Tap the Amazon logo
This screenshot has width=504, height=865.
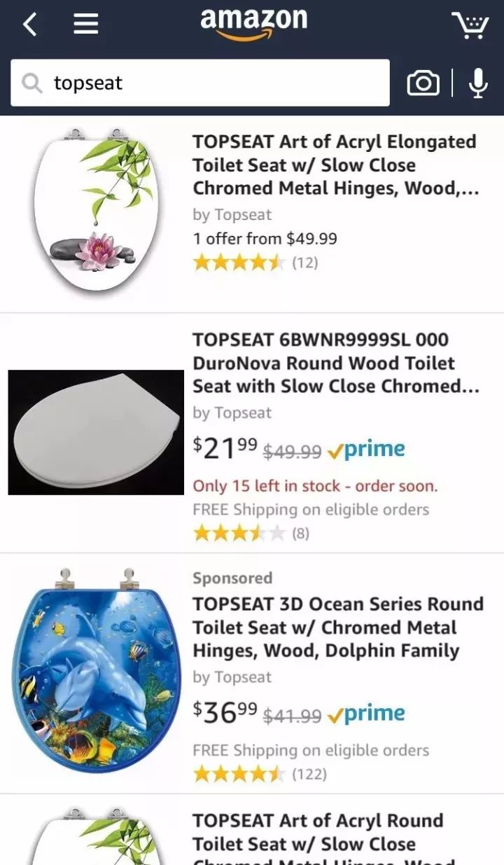click(253, 22)
